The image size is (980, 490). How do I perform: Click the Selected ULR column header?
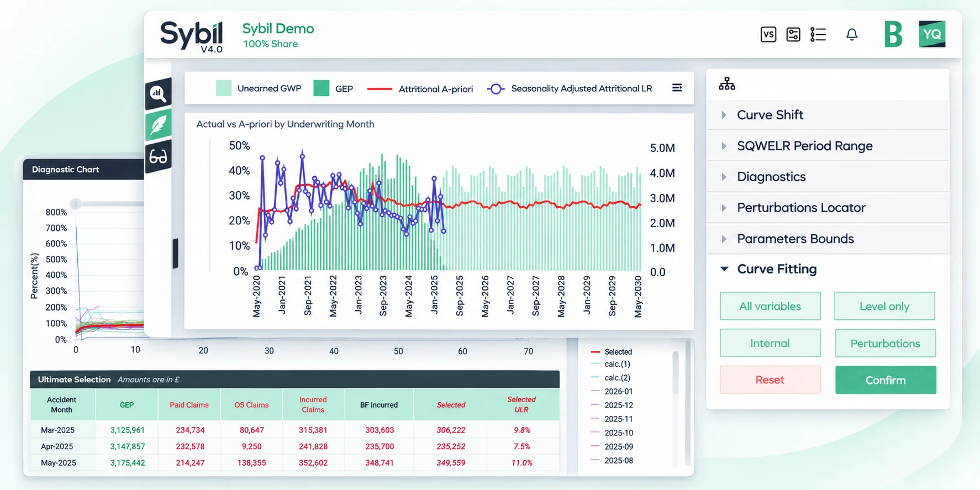521,404
